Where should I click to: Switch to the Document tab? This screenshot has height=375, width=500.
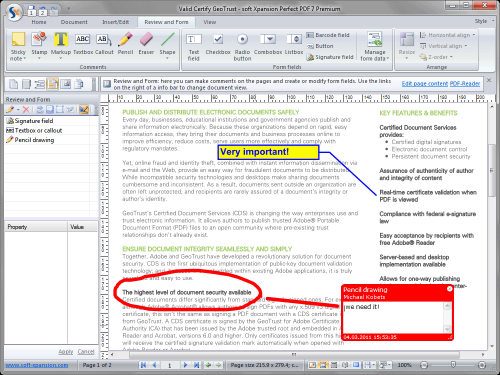[74, 22]
